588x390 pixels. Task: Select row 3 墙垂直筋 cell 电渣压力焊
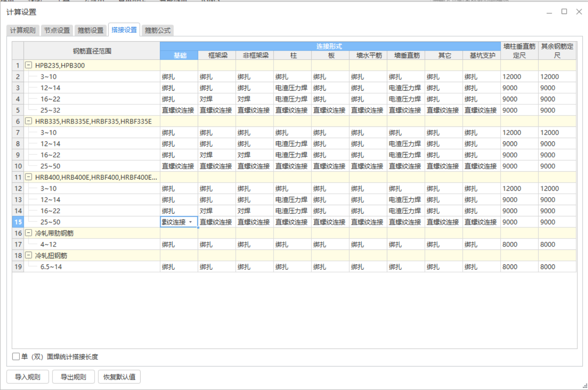click(x=406, y=88)
